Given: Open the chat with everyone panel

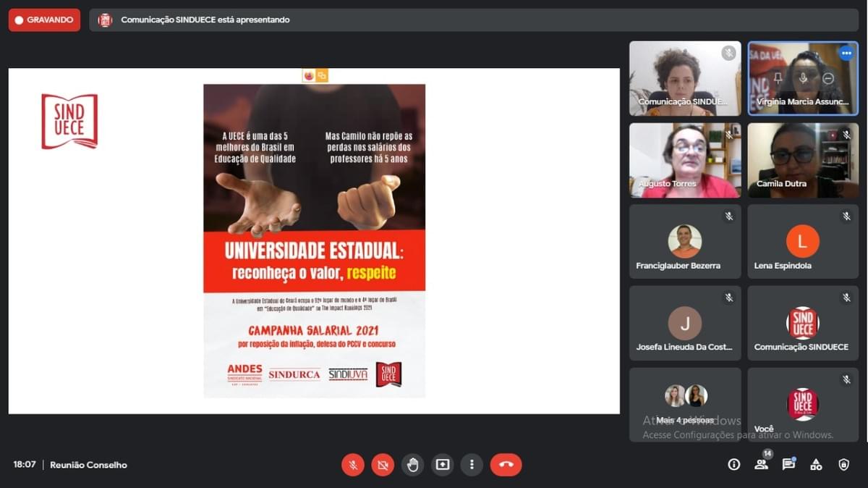Looking at the screenshot, I should point(788,464).
